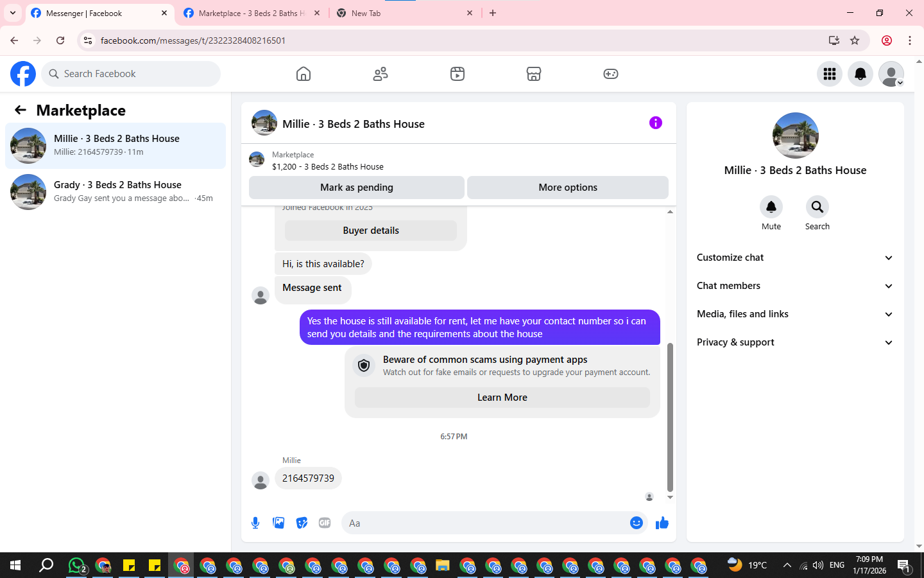Record a voice clip microphone icon
Screen dimensions: 924x578
pos(255,523)
